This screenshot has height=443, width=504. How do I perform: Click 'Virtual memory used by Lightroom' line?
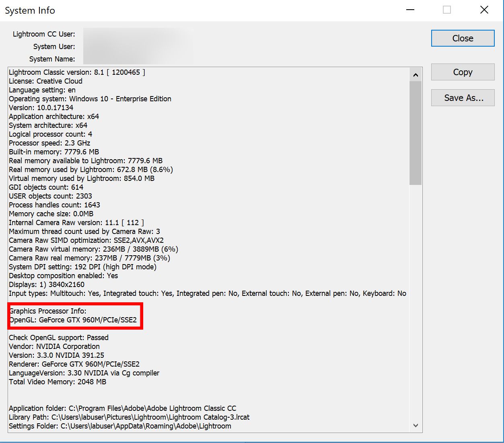click(82, 178)
